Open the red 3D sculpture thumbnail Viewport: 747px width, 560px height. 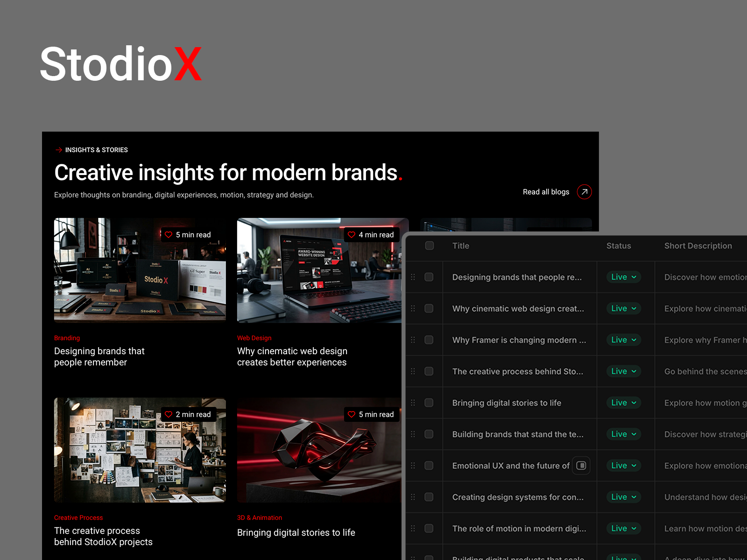(319, 450)
